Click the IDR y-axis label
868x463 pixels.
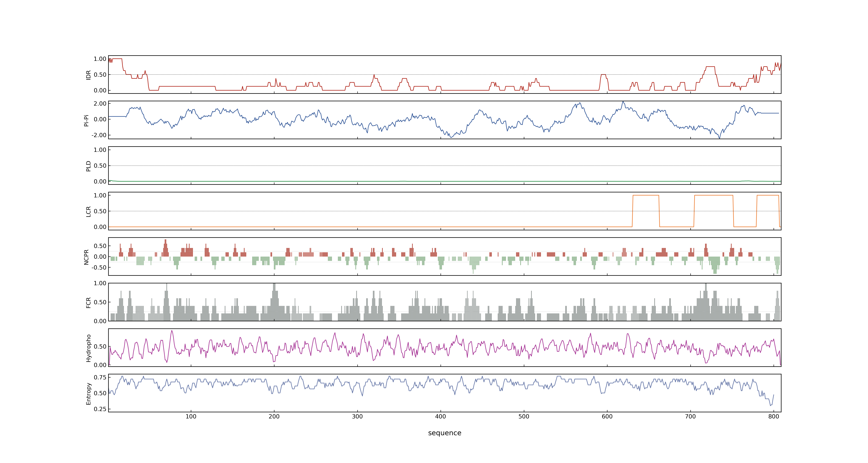[89, 75]
